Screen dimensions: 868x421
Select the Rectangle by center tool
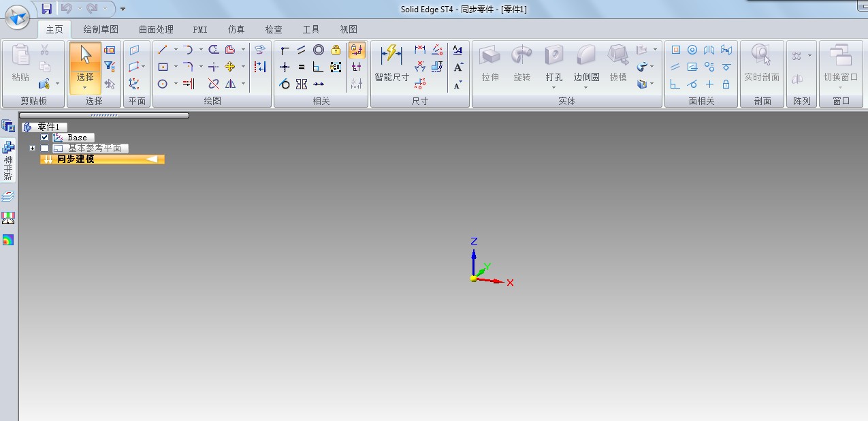163,67
